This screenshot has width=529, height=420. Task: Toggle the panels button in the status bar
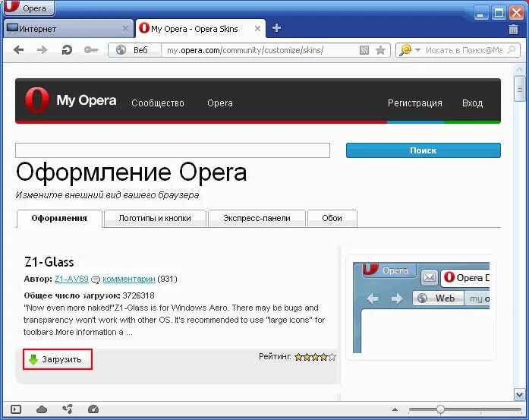[x=15, y=409]
